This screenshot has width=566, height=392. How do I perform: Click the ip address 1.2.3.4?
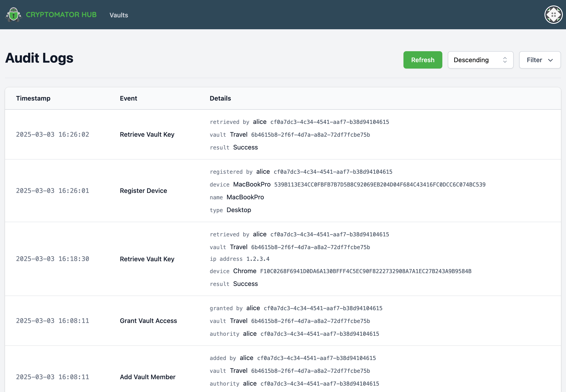pyautogui.click(x=258, y=259)
